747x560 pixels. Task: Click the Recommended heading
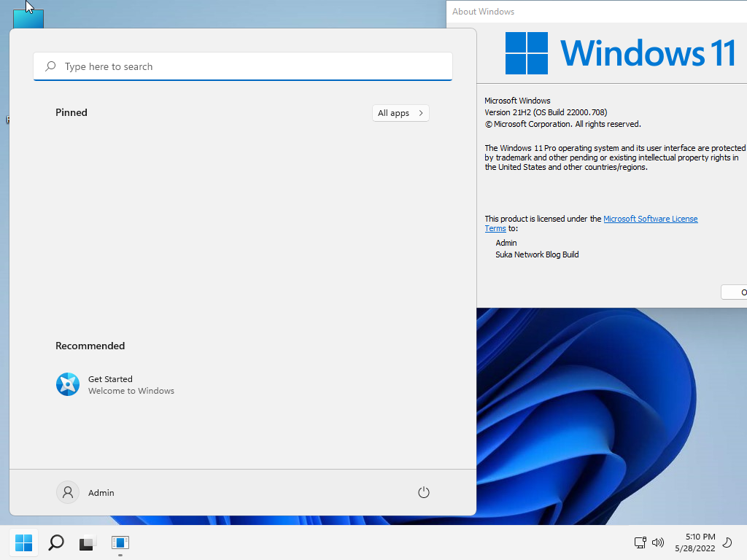[x=90, y=346]
